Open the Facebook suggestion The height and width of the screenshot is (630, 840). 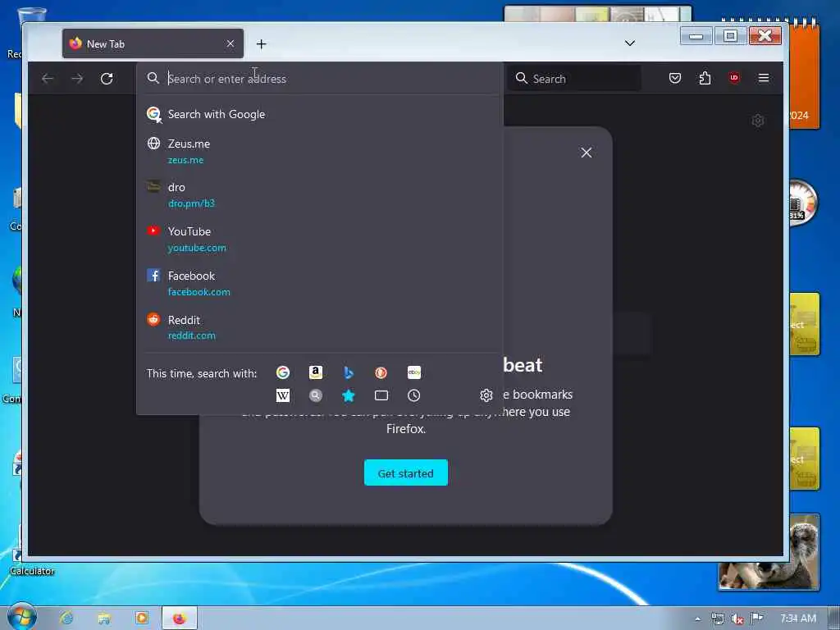(x=320, y=283)
